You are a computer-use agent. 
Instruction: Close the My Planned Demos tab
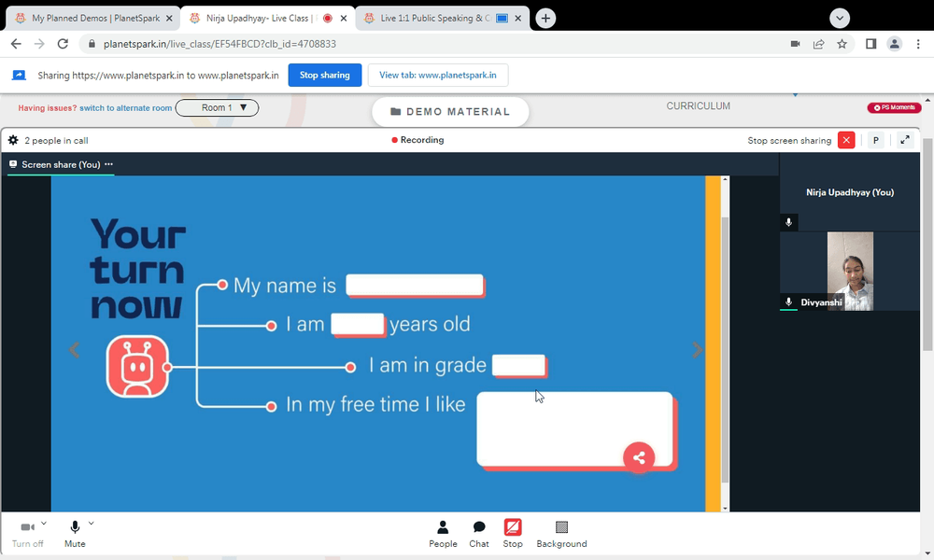(169, 19)
